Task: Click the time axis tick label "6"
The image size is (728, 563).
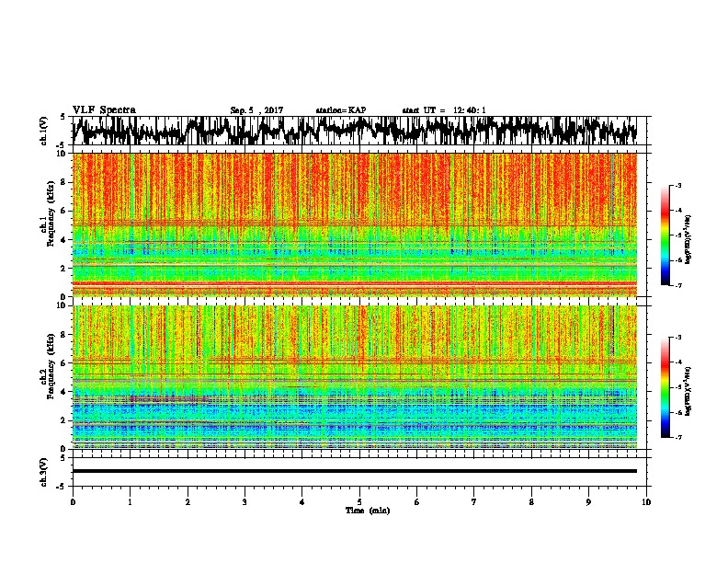Action: click(x=417, y=502)
